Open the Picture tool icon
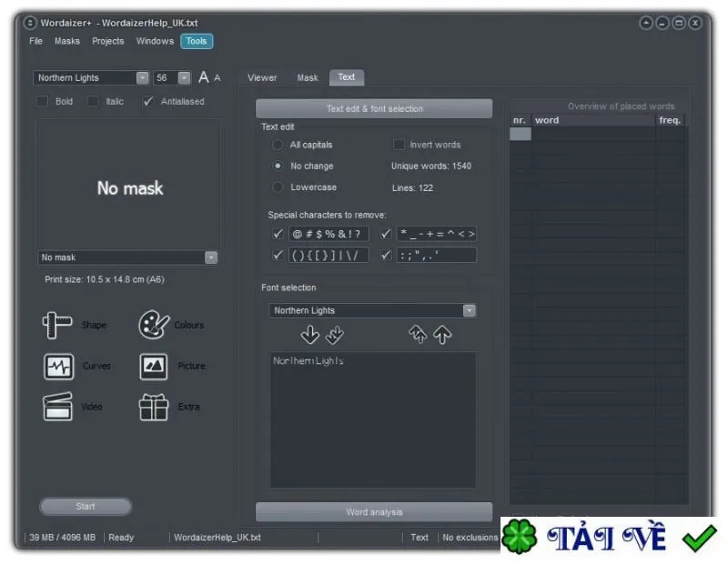The width and height of the screenshot is (728, 565). pos(153,367)
